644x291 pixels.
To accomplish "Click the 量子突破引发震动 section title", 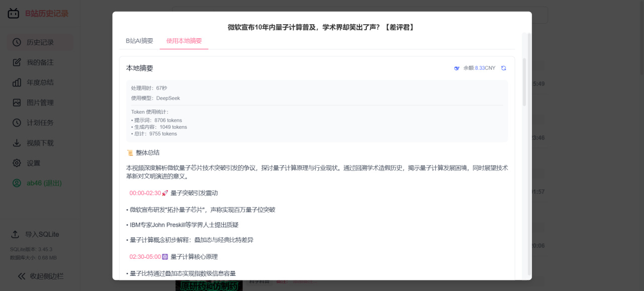I will (x=194, y=193).
